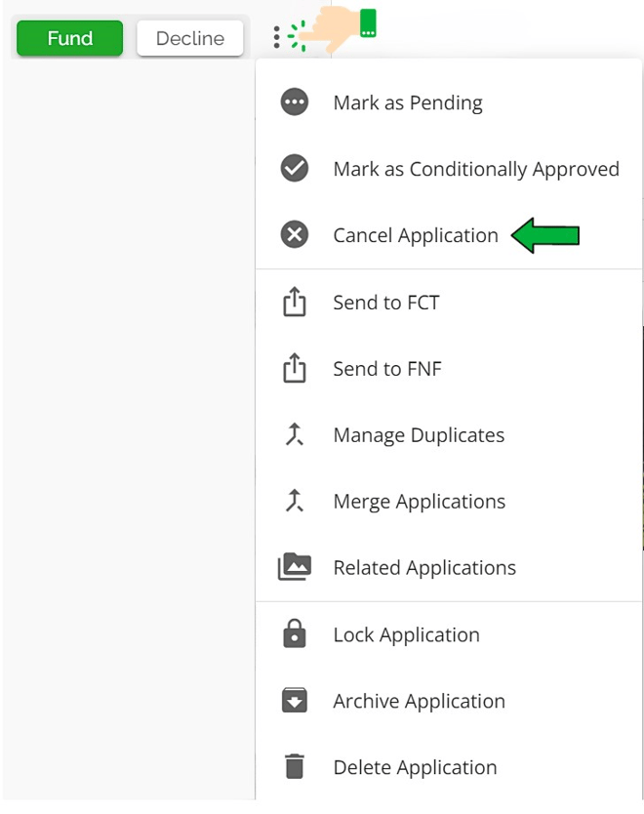The width and height of the screenshot is (644, 814).
Task: Click the merge arrow icon for Manage Duplicates
Action: pyautogui.click(x=295, y=434)
